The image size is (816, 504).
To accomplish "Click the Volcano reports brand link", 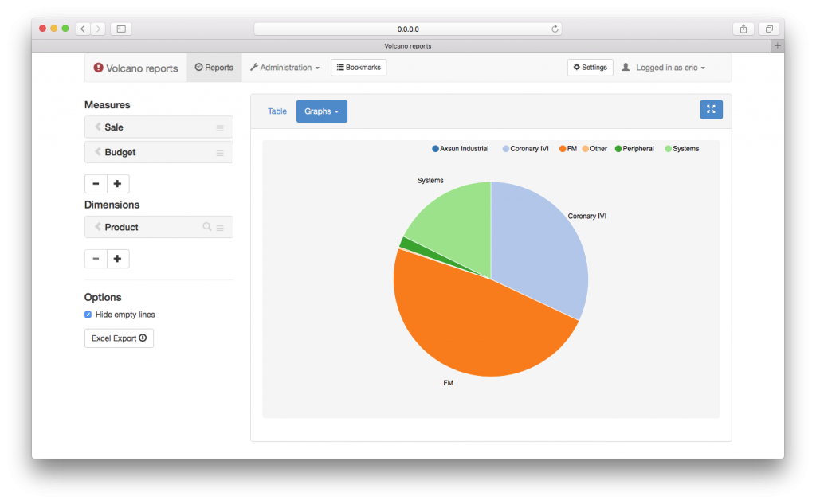I will (x=135, y=68).
